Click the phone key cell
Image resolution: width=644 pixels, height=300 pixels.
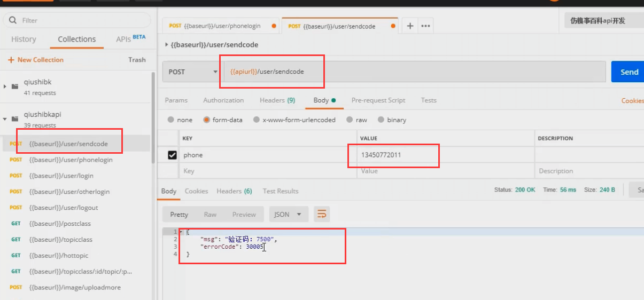click(x=268, y=155)
